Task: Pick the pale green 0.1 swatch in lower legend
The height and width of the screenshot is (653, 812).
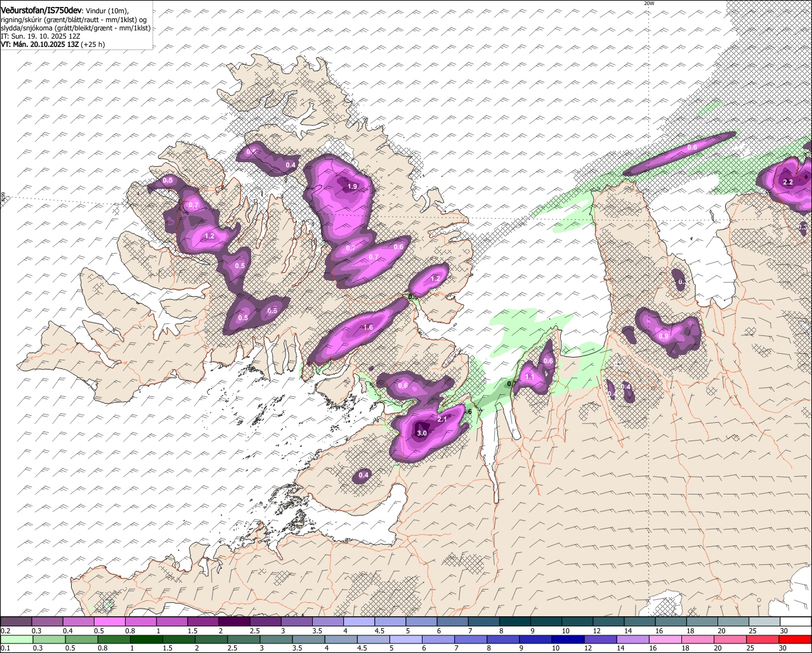Action: [x=16, y=640]
